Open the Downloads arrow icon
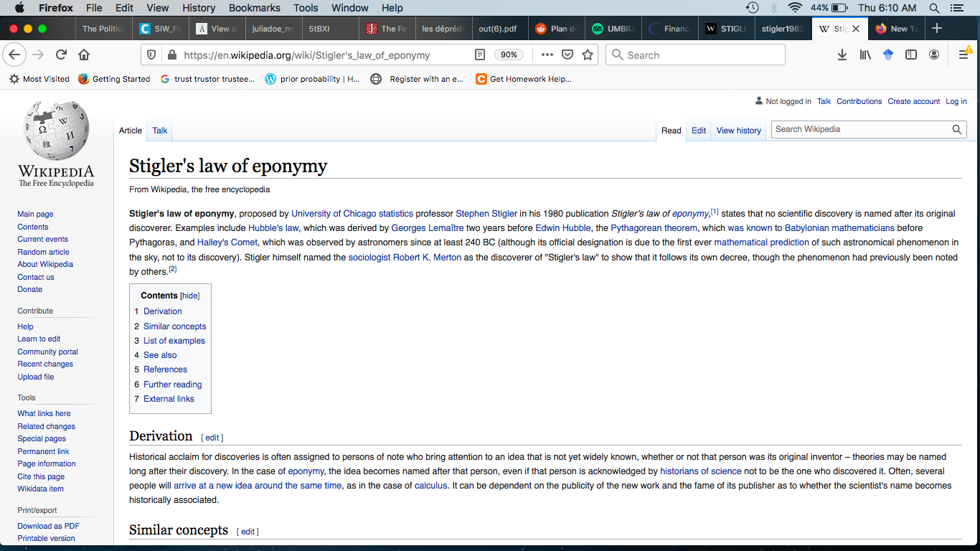Viewport: 980px width, 551px height. [x=842, y=55]
